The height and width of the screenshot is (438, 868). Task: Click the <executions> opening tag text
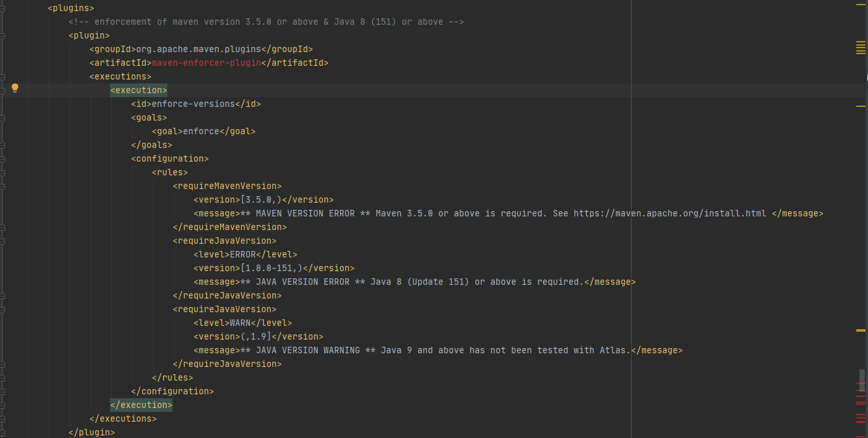(120, 76)
